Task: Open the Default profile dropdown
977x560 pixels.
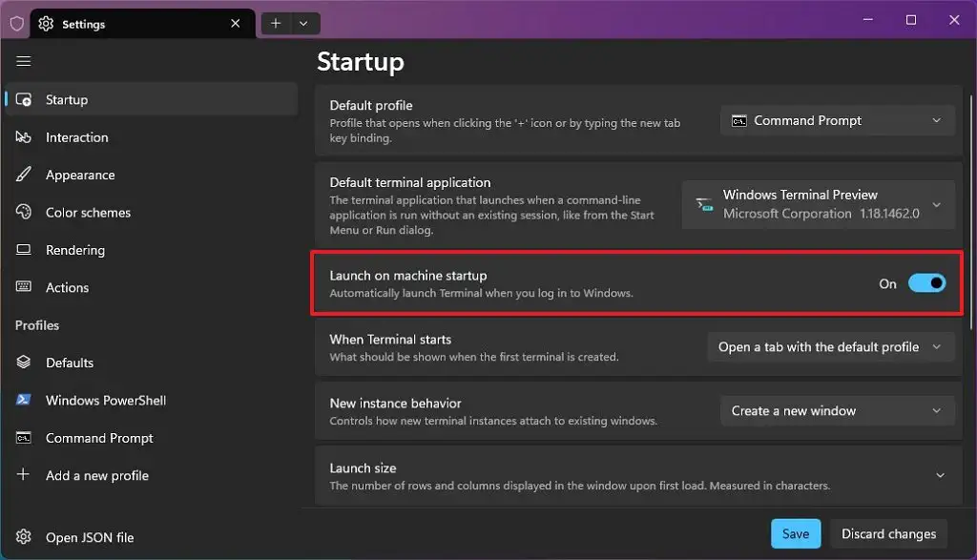Action: pyautogui.click(x=837, y=120)
